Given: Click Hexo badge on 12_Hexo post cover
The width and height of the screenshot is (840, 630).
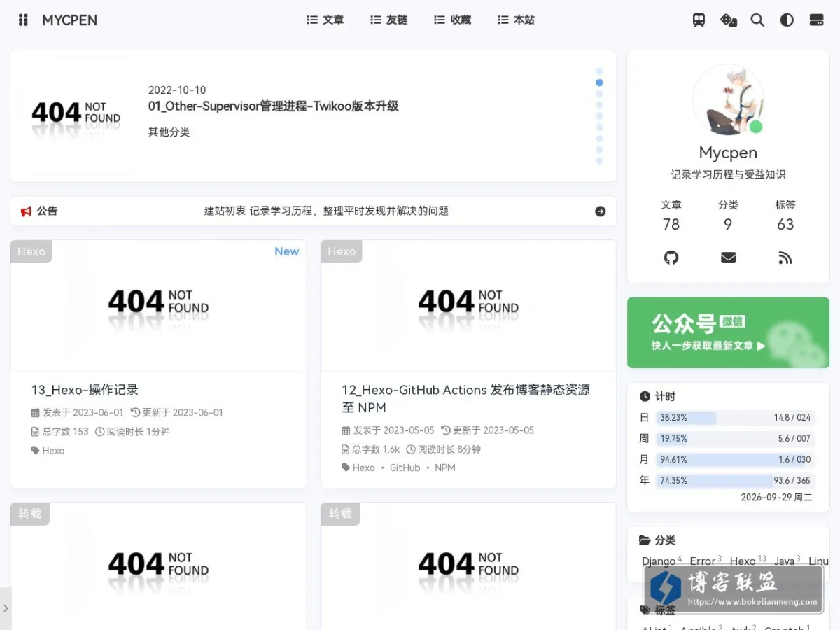Looking at the screenshot, I should click(342, 251).
